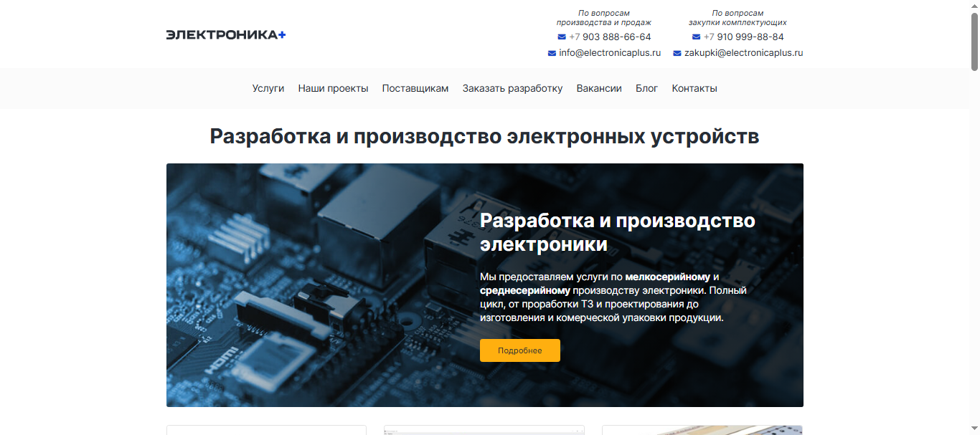Click the envelope icon beside info@electronicaplus.ru
Screen dimensions: 980x435
point(551,52)
